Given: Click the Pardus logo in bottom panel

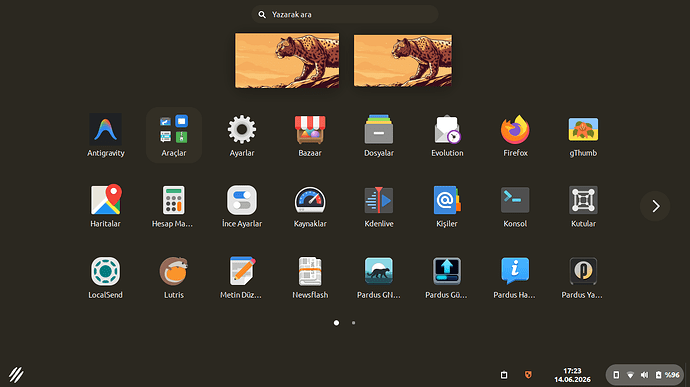Looking at the screenshot, I should 16,375.
